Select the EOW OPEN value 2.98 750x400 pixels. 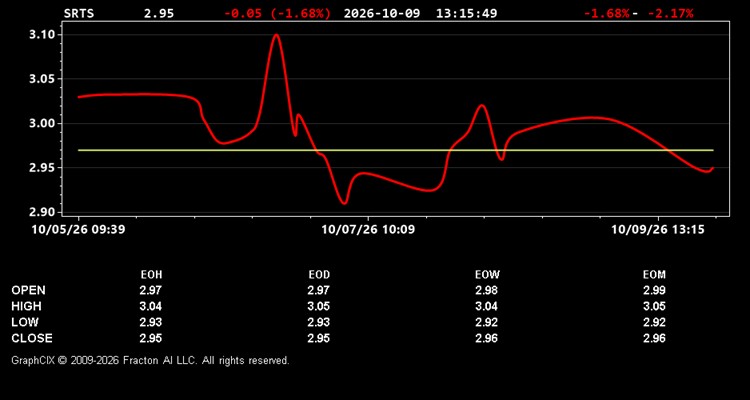click(x=486, y=290)
